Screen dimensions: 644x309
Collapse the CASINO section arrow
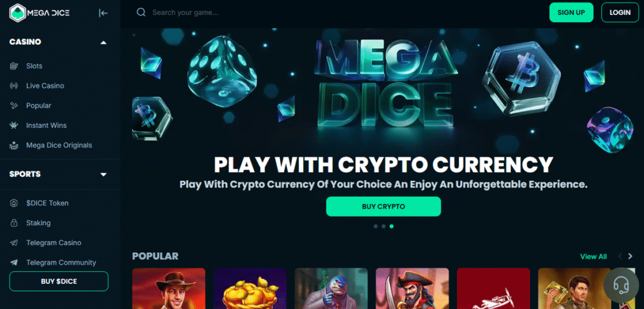click(104, 43)
